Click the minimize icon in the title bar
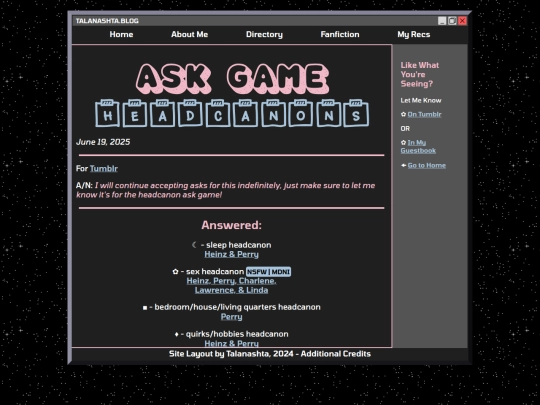The image size is (540, 405). (x=442, y=21)
